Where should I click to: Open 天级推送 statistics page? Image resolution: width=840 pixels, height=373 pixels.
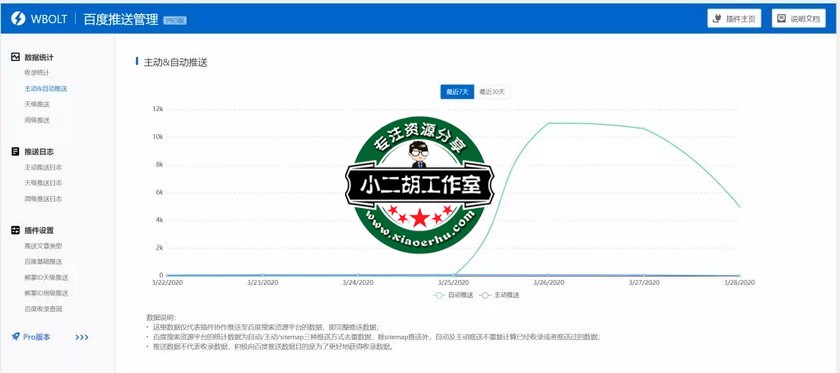[x=37, y=104]
